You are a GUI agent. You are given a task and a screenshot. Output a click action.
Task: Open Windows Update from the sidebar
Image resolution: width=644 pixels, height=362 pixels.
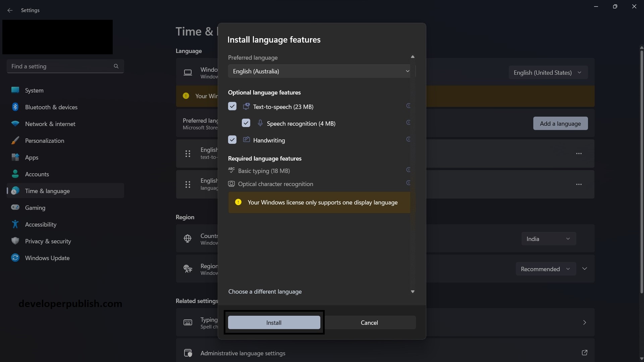[x=47, y=258]
